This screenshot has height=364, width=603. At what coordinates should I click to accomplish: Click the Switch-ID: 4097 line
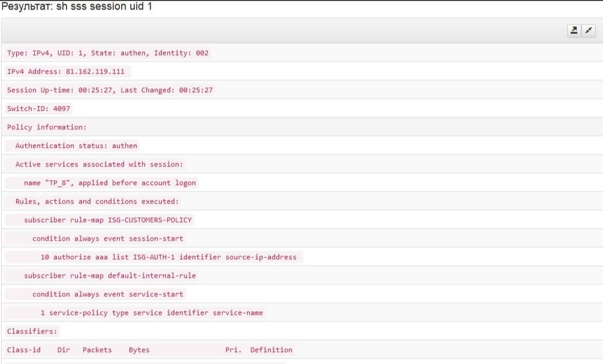[38, 109]
